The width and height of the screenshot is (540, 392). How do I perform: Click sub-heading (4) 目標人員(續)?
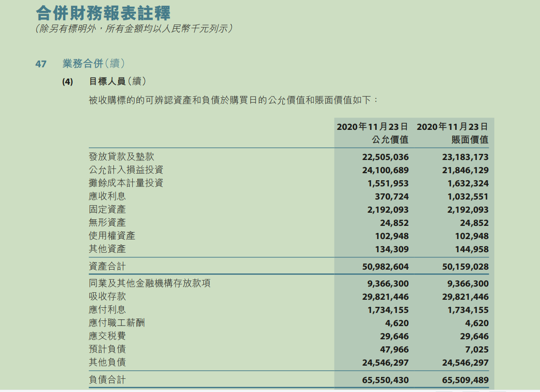pyautogui.click(x=102, y=81)
